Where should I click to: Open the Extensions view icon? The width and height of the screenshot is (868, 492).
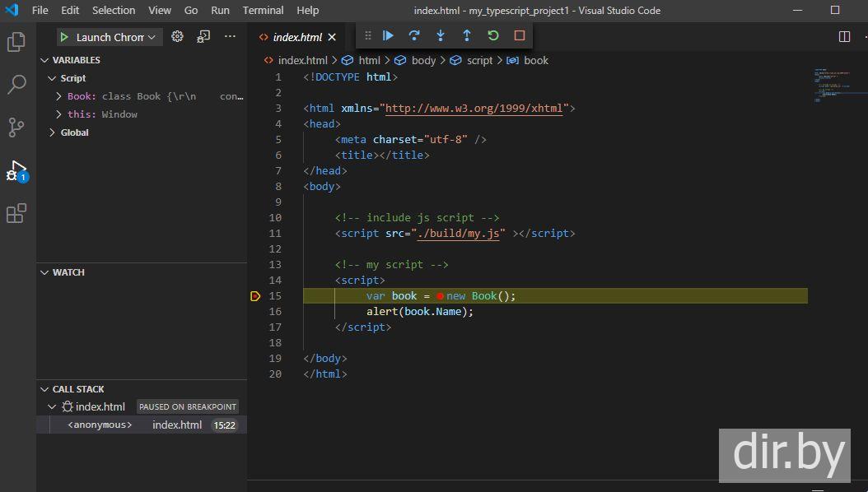[x=16, y=214]
